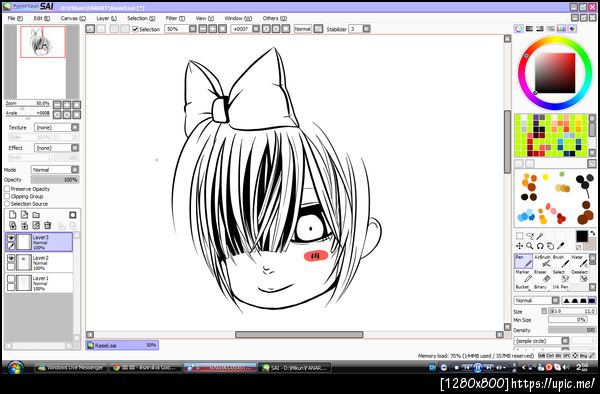Viewport: 600px width, 394px height.
Task: Open the layer Mode dropdown
Action: pos(55,169)
